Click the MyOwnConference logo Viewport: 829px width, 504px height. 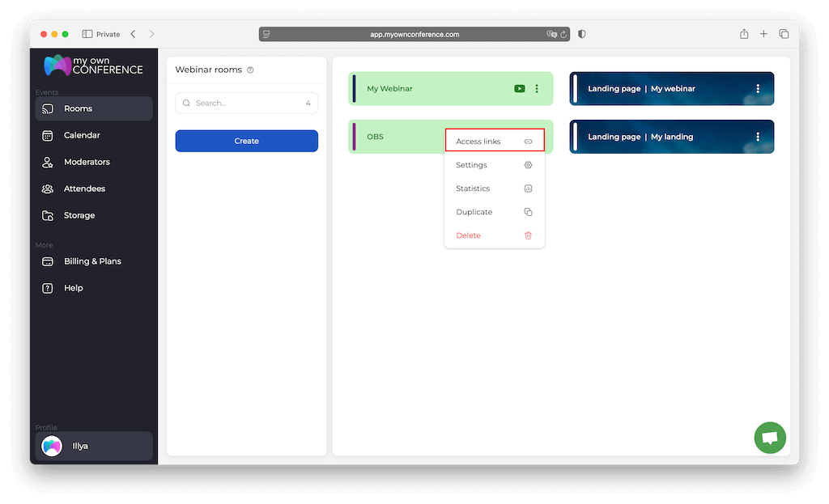pyautogui.click(x=93, y=66)
